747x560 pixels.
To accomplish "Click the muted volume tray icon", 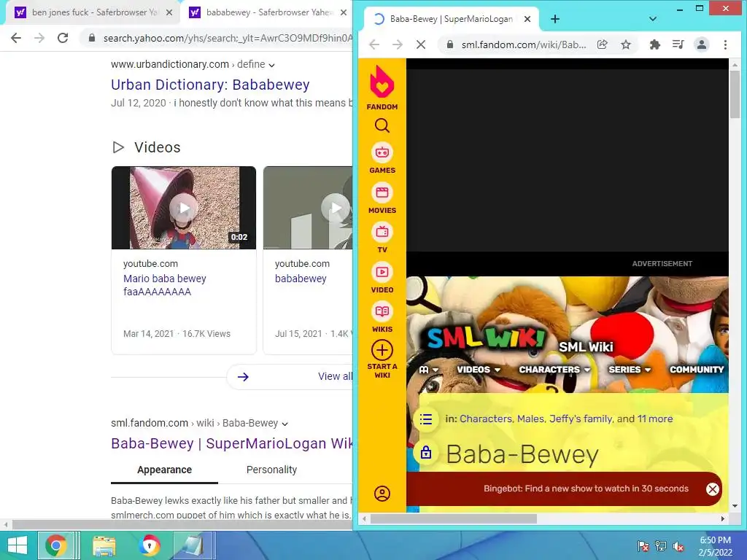I will coord(678,546).
